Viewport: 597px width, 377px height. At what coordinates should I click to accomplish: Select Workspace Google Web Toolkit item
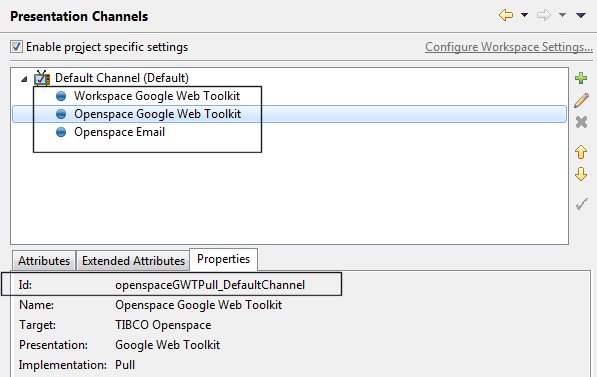click(x=157, y=96)
